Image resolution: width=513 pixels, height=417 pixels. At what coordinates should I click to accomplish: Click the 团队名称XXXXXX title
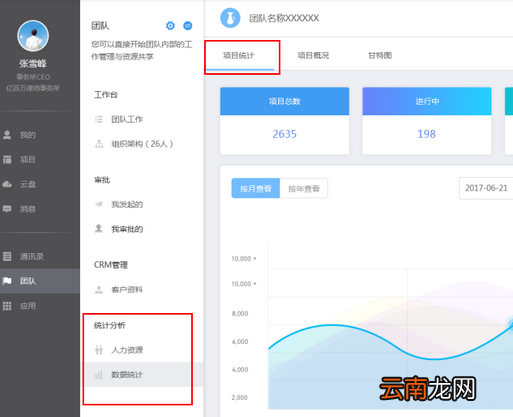pyautogui.click(x=284, y=18)
